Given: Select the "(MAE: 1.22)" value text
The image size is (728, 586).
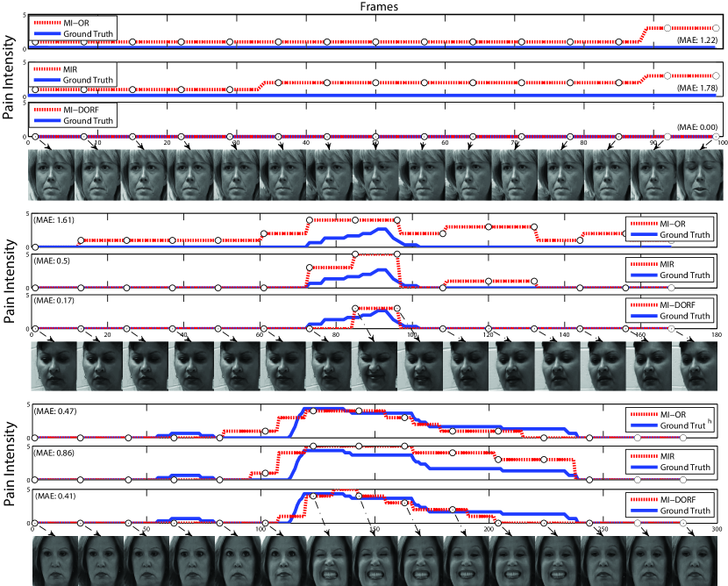Looking at the screenshot, I should click(x=697, y=40).
